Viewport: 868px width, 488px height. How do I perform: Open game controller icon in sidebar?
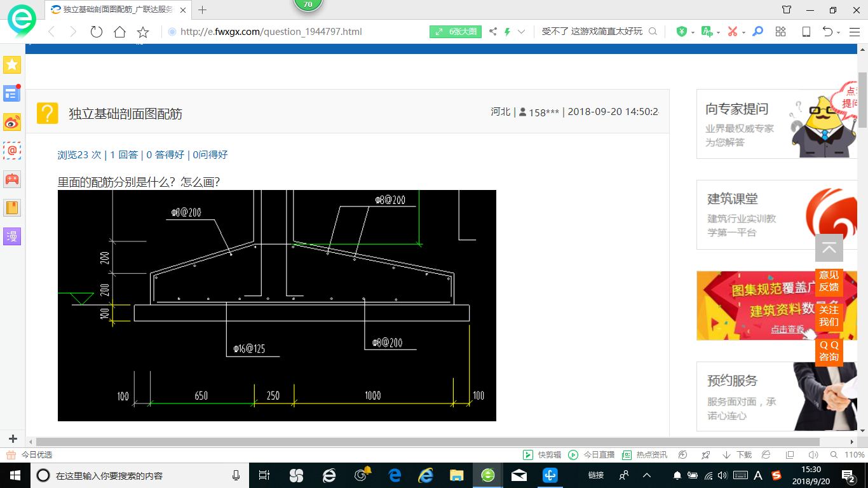12,179
